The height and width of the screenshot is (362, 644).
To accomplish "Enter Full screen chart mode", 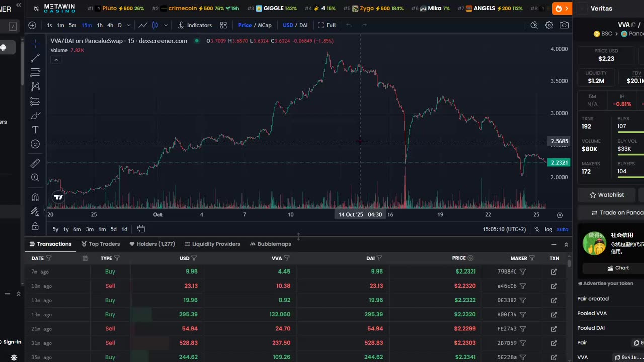I will click(x=327, y=25).
